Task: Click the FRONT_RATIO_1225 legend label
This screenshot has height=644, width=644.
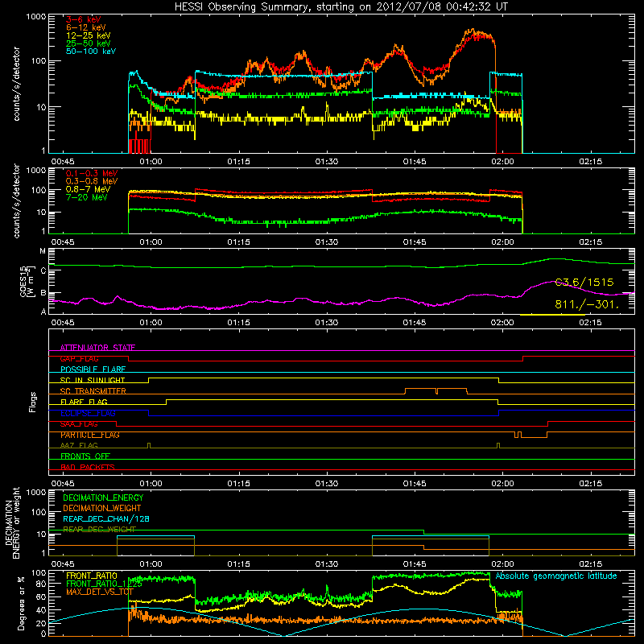Action: 104,584
